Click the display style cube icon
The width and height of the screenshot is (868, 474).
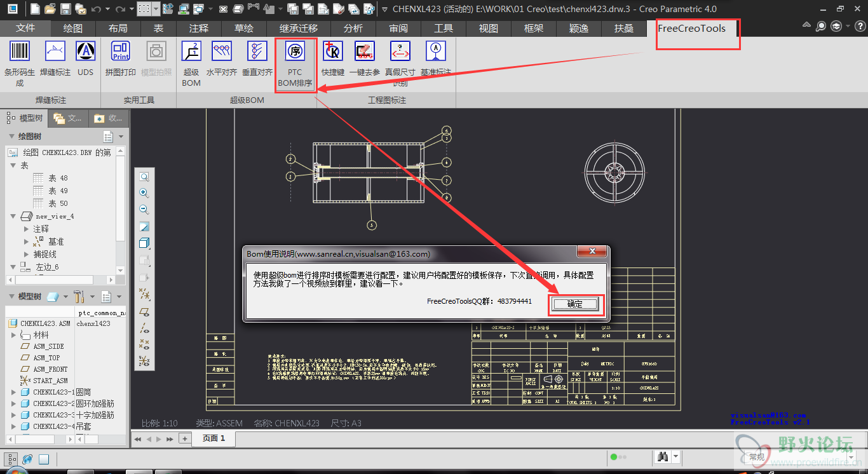pyautogui.click(x=144, y=243)
